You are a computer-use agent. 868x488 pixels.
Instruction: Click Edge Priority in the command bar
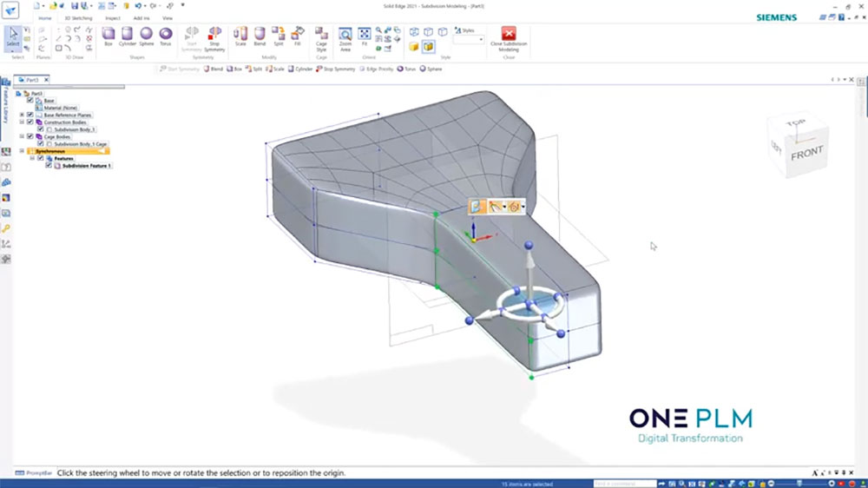pos(377,69)
